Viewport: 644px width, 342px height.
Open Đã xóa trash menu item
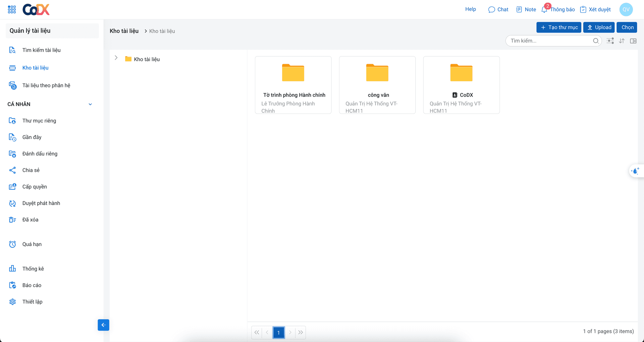pyautogui.click(x=30, y=220)
